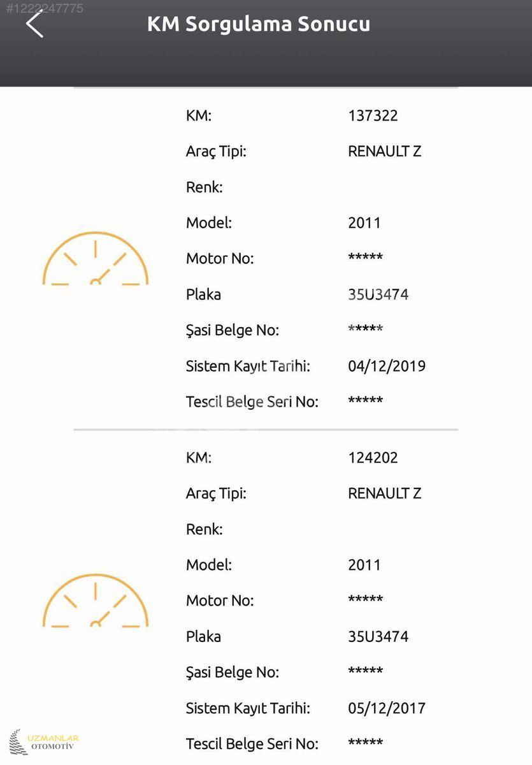Tap RENAULT Z in the second record
The width and height of the screenshot is (532, 765).
click(384, 493)
